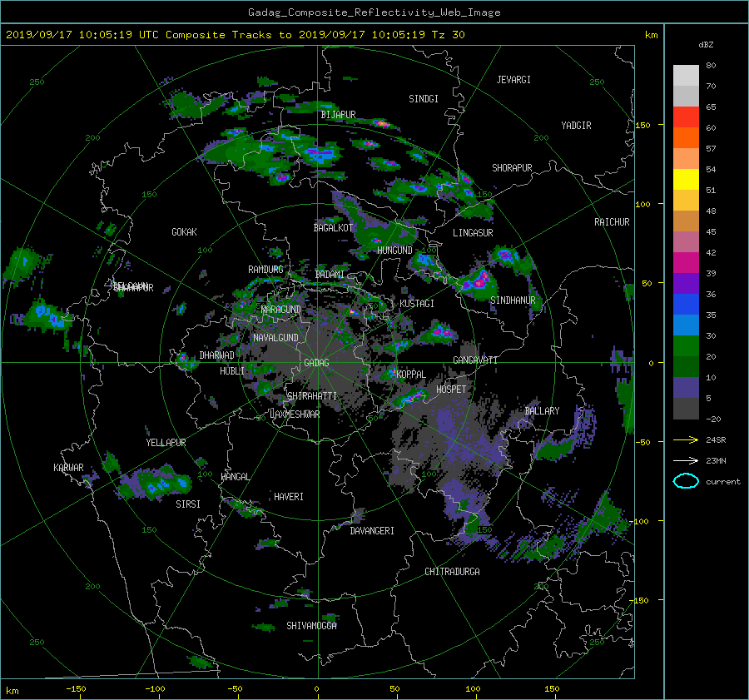Pick the blue 35 dBZ color swatch
Viewport: 749px width, 700px height.
click(686, 304)
